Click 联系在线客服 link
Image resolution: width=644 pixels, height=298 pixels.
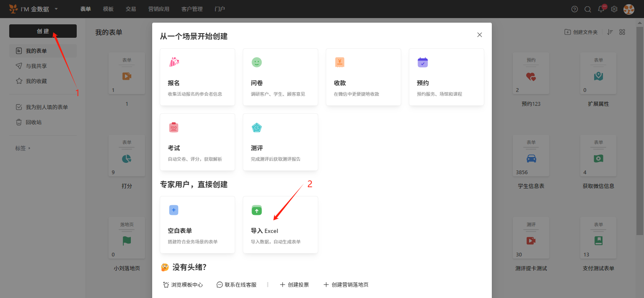point(236,285)
